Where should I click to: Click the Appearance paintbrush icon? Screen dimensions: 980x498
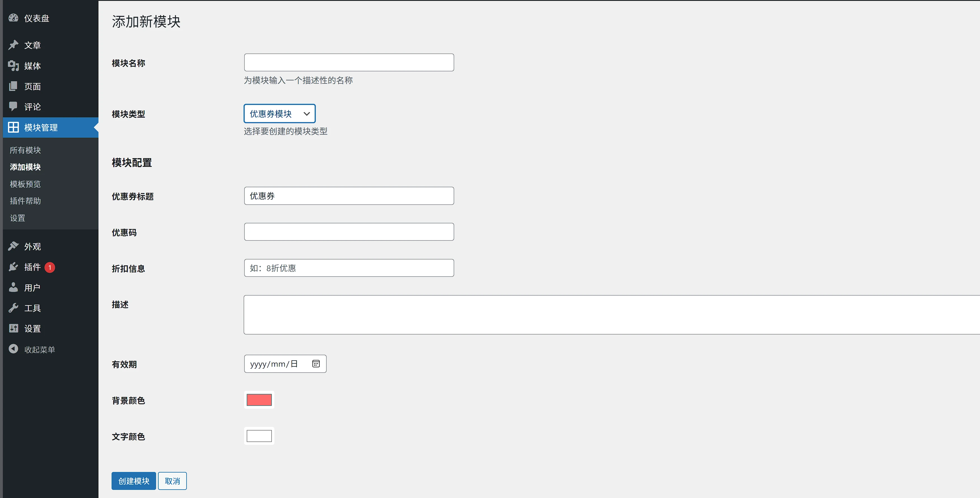[13, 246]
